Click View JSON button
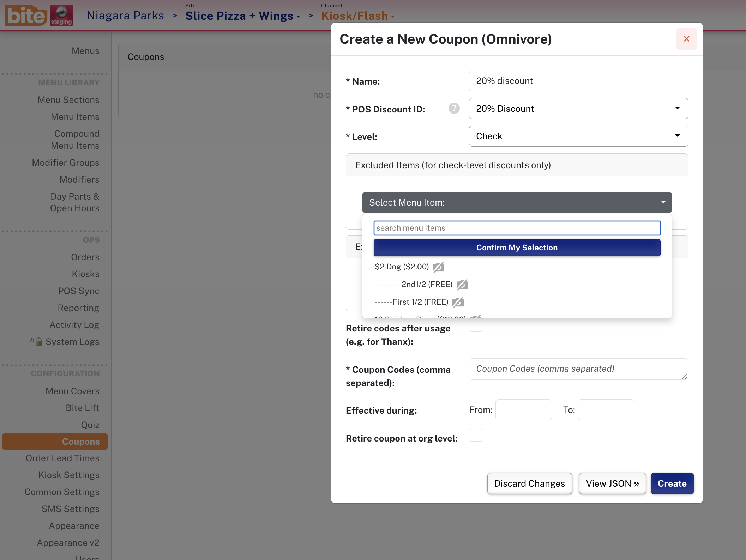 coord(612,483)
